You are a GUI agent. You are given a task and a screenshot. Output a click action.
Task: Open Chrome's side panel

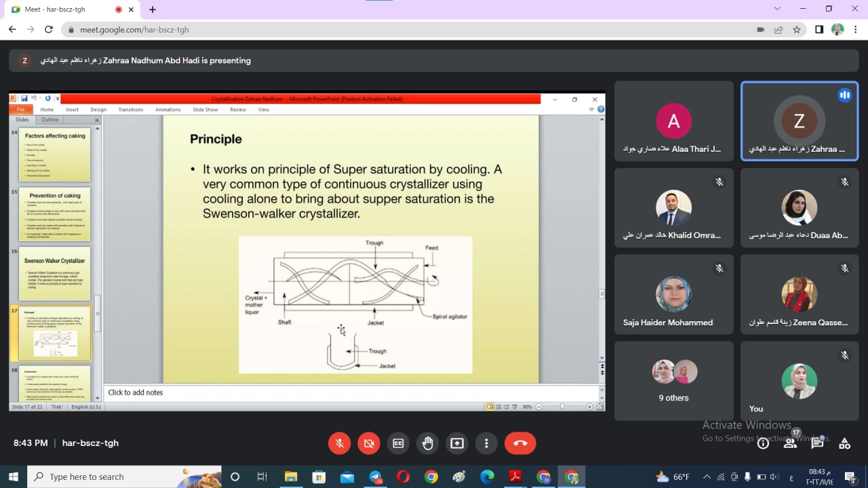click(x=819, y=30)
